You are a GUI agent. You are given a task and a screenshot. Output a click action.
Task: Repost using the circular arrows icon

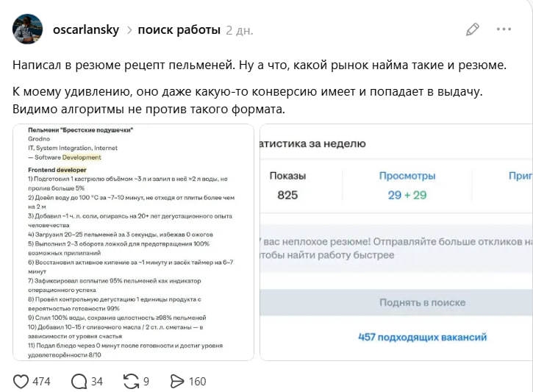pyautogui.click(x=132, y=381)
